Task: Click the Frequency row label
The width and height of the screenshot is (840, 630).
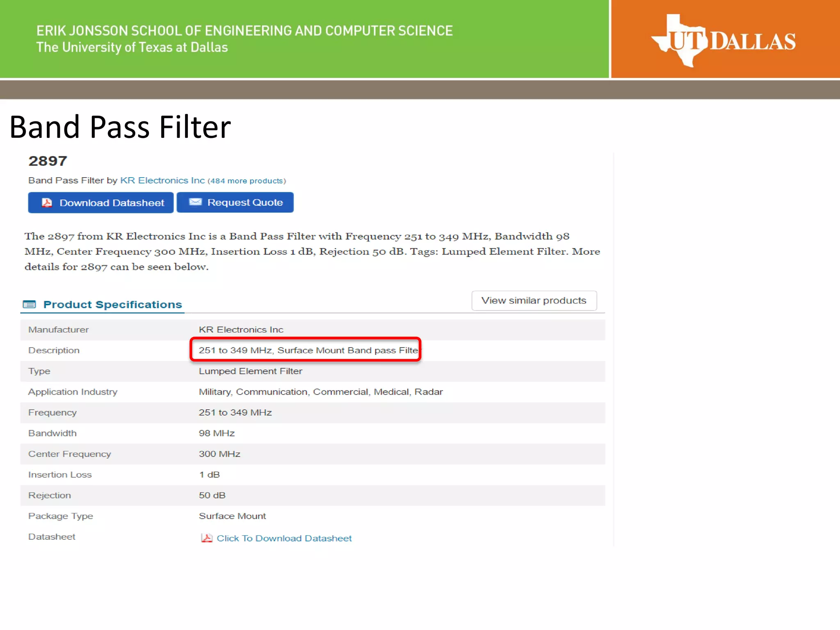Action: [x=52, y=413]
